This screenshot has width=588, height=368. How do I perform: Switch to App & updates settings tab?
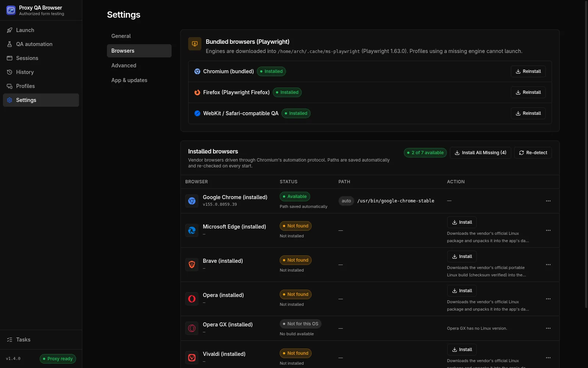[139, 80]
